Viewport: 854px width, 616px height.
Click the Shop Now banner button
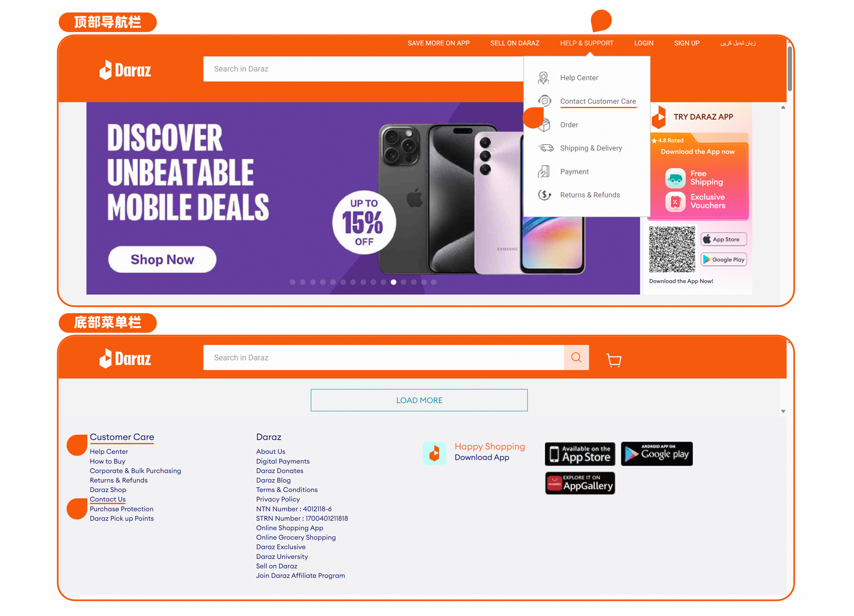[x=162, y=260]
